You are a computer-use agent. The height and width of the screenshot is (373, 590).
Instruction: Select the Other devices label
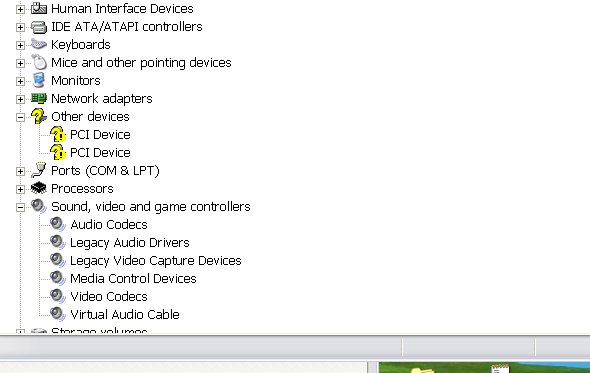[x=90, y=117]
